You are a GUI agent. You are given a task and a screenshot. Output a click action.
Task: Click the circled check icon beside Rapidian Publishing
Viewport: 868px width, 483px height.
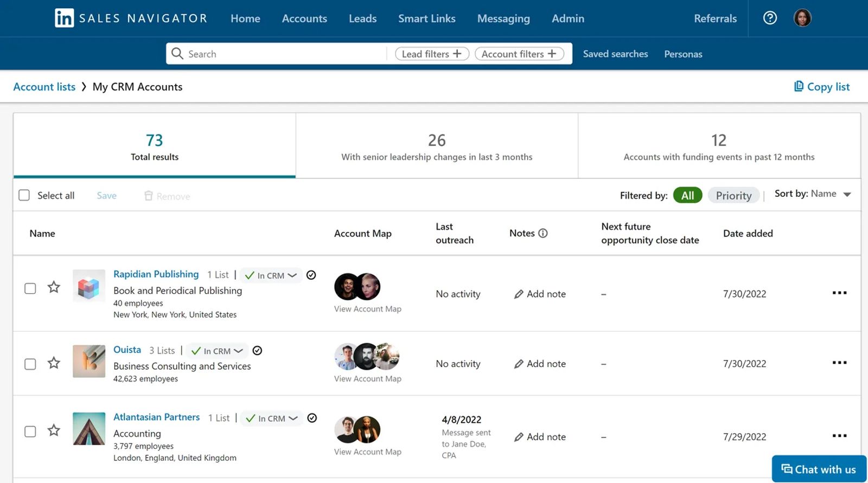click(311, 275)
